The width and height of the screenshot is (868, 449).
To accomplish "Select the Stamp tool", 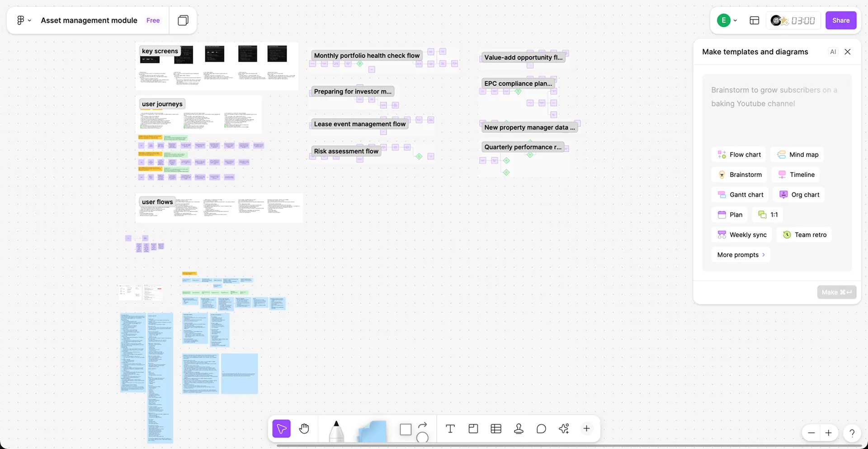I will pyautogui.click(x=519, y=429).
